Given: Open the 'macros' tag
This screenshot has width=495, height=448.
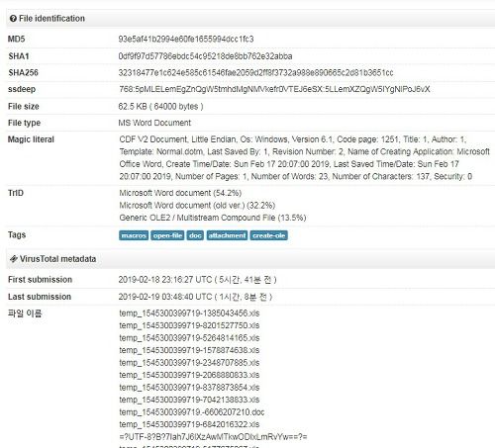Looking at the screenshot, I should click(x=134, y=235).
